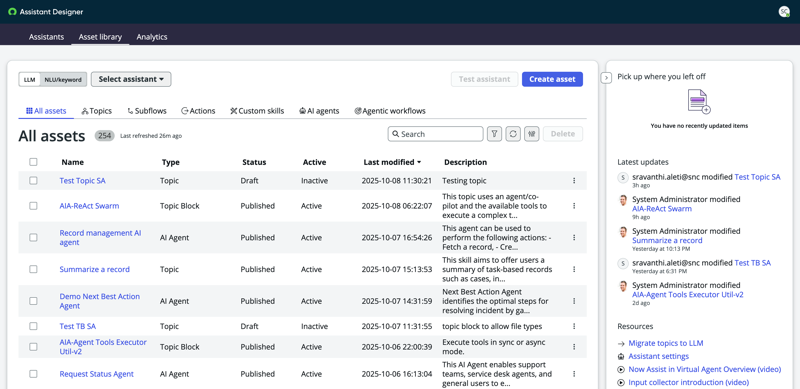The image size is (800, 389).
Task: Switch to the Actions tab
Action: 198,111
